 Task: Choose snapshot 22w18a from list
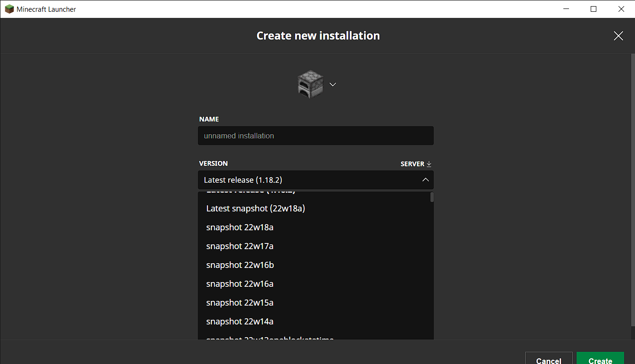240,227
